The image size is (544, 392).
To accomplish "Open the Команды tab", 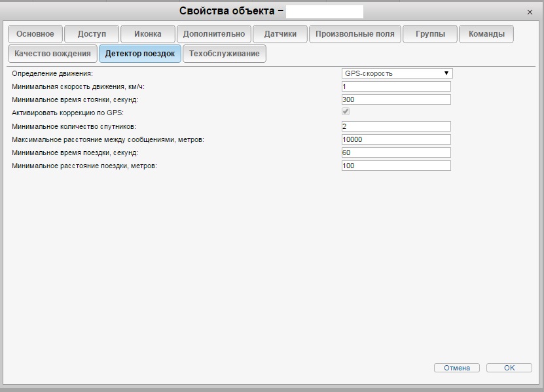I will (x=486, y=34).
